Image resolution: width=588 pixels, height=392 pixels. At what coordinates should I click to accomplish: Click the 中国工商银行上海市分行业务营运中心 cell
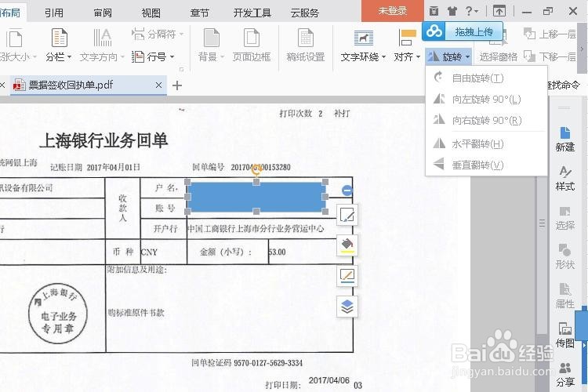[256, 229]
